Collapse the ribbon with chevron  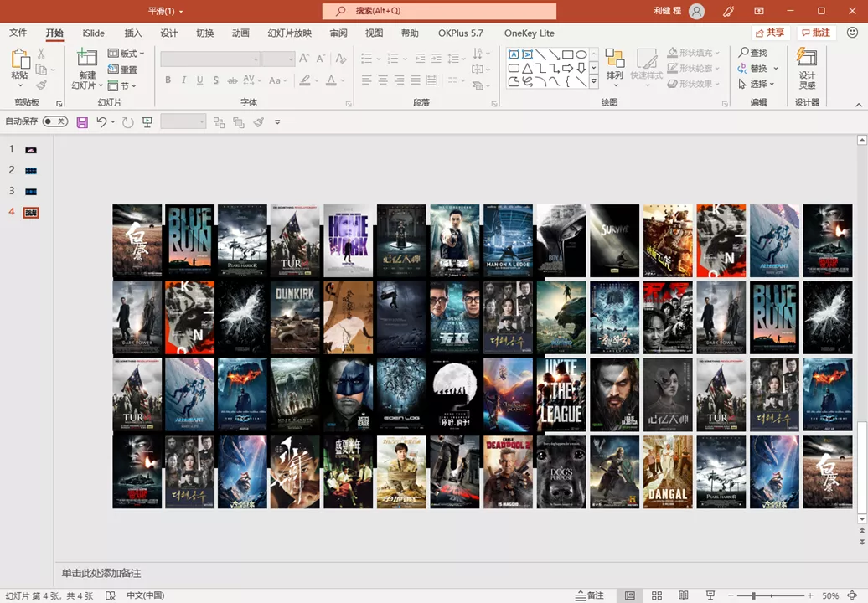click(858, 105)
